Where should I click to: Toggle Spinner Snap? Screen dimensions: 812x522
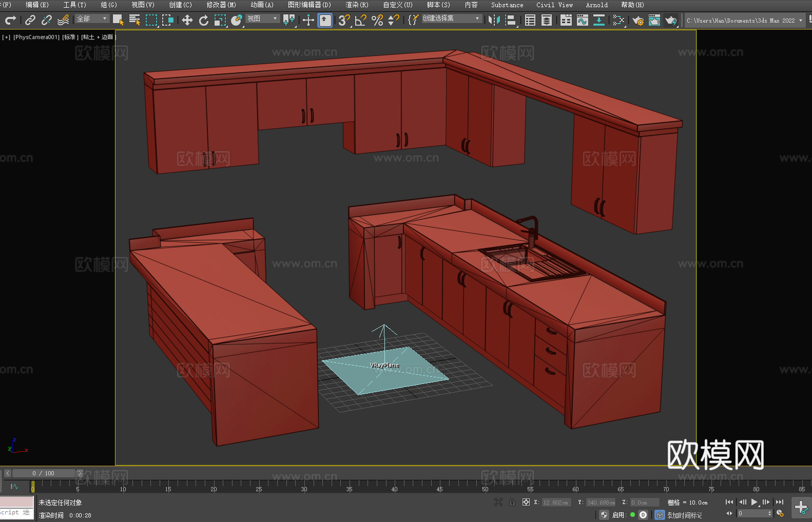pos(394,20)
